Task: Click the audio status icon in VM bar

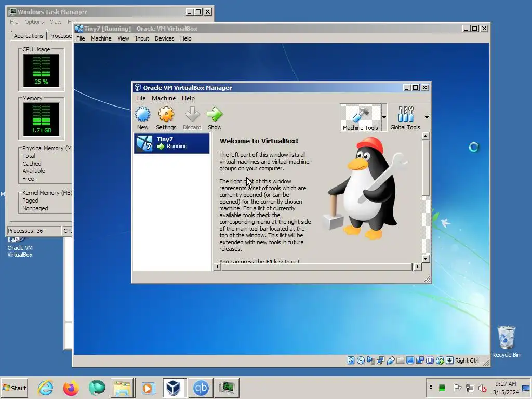Action: tap(370, 361)
